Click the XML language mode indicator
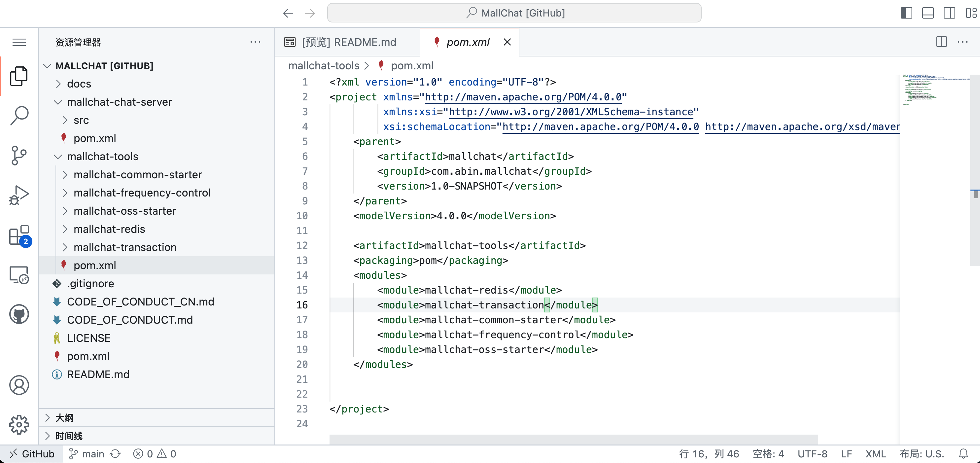This screenshot has height=463, width=980. 875,454
